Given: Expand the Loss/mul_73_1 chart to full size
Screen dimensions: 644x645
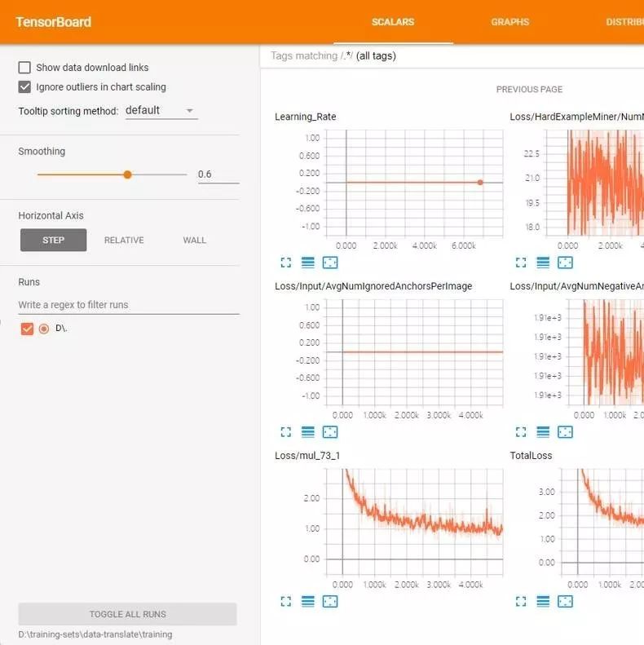Looking at the screenshot, I should tap(286, 602).
